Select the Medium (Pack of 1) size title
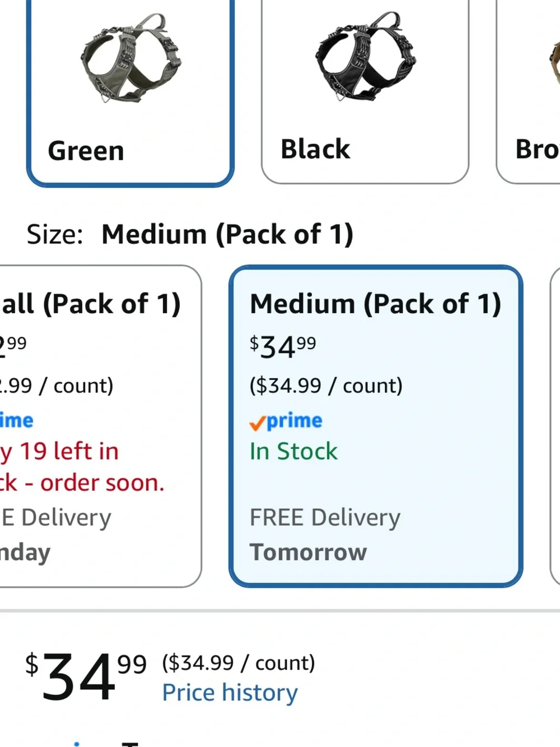The width and height of the screenshot is (560, 747). [376, 304]
